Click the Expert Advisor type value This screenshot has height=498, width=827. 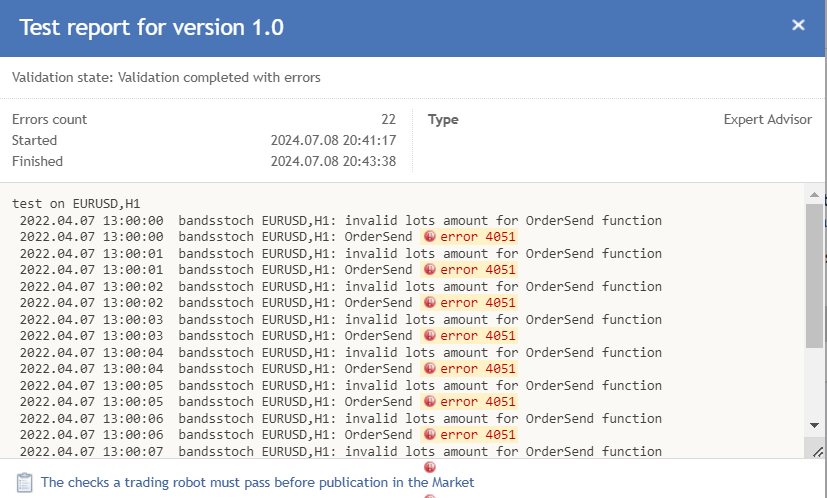pyautogui.click(x=767, y=120)
